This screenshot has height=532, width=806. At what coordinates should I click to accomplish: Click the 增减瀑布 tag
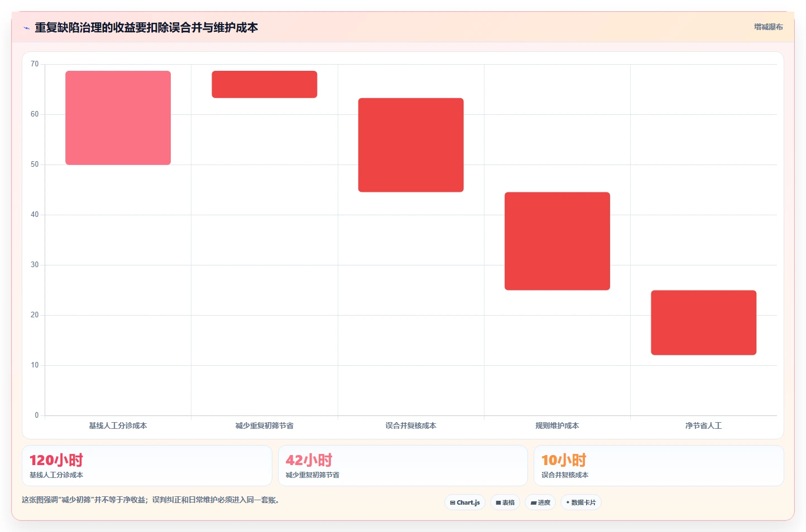pyautogui.click(x=768, y=27)
